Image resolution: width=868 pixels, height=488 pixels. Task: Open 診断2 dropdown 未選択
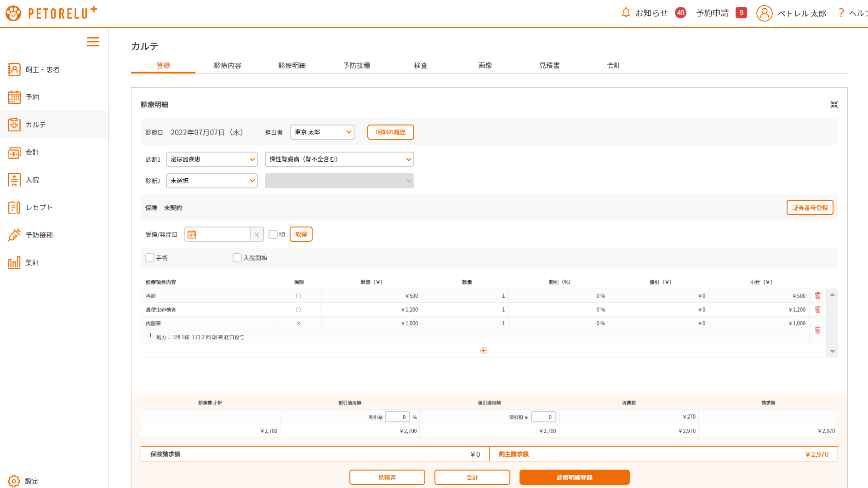(x=212, y=181)
